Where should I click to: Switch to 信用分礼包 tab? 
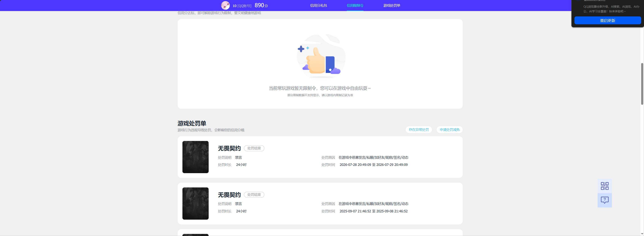[x=318, y=6]
